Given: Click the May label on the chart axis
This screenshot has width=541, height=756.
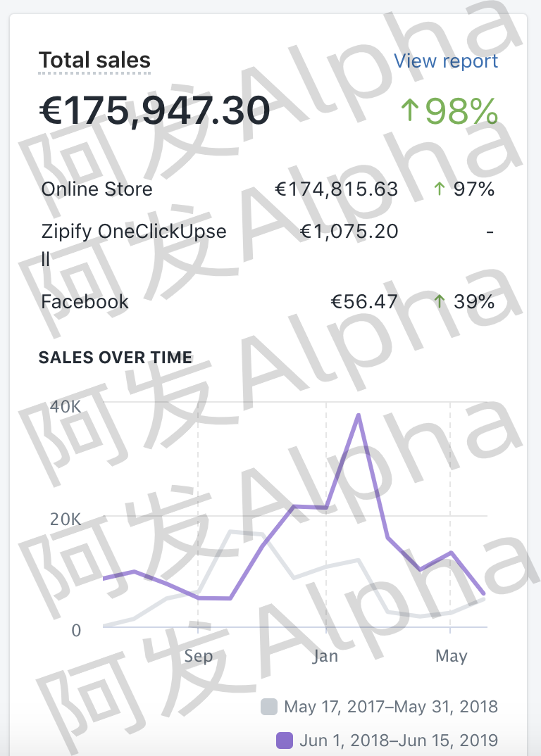Looking at the screenshot, I should 451,656.
